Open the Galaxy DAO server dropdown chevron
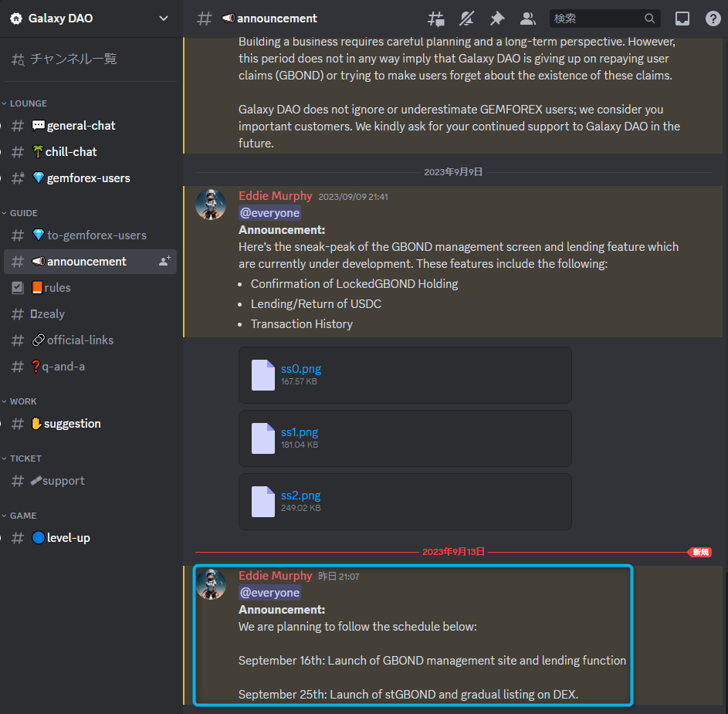This screenshot has width=728, height=714. pos(164,19)
